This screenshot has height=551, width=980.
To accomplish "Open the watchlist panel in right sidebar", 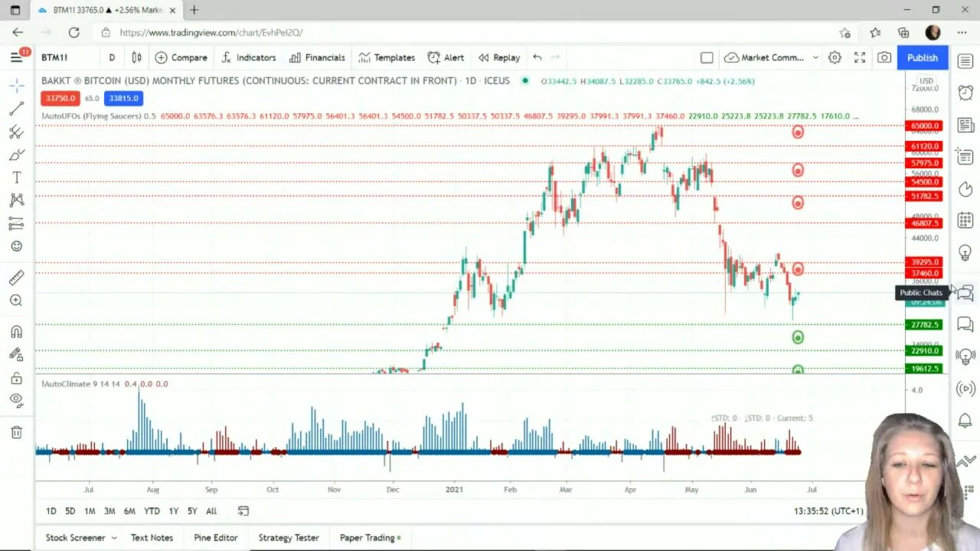I will tap(965, 61).
